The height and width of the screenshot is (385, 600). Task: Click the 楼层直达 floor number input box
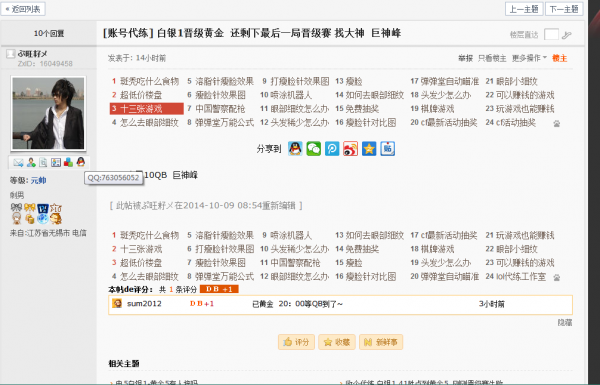(x=551, y=34)
